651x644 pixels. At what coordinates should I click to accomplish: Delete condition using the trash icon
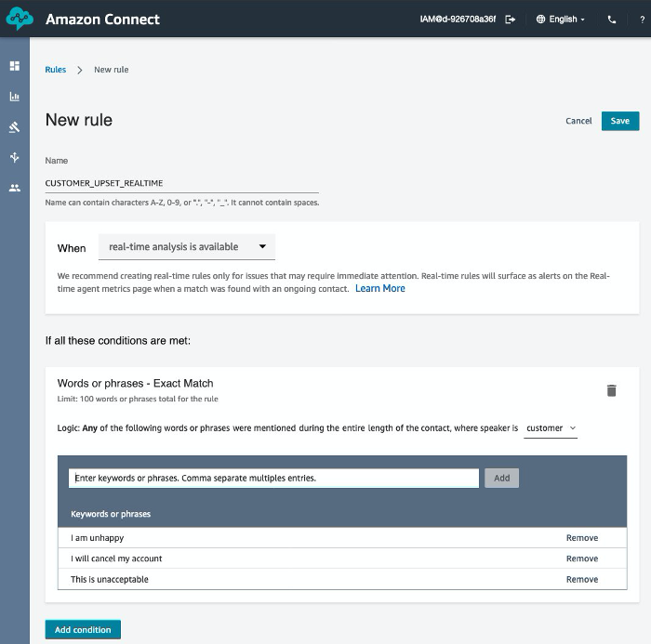tap(611, 390)
